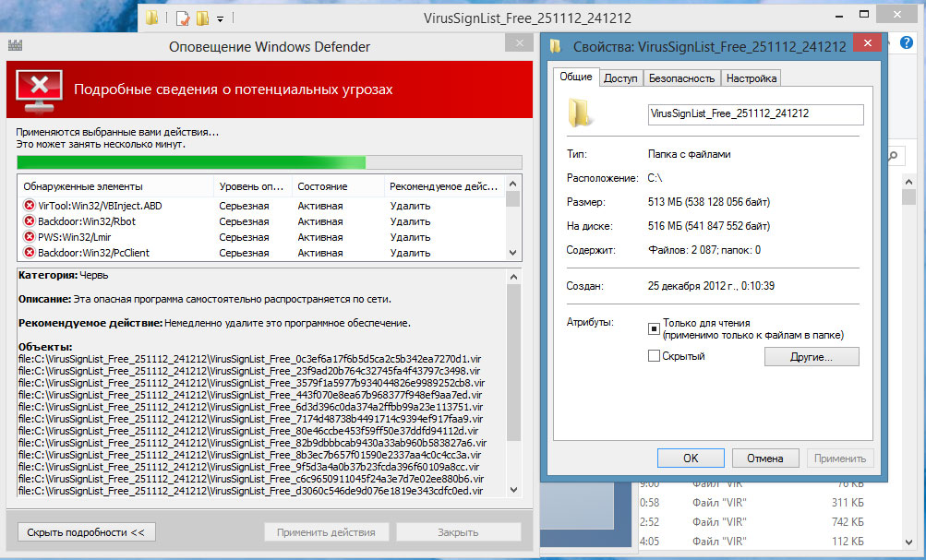Click 'Скрыть подробности <<' button
926x560 pixels.
coord(86,531)
